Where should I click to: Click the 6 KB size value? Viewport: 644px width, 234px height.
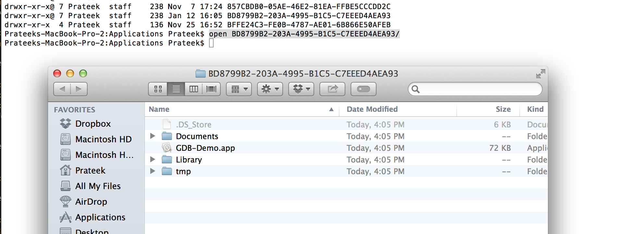[x=502, y=125]
